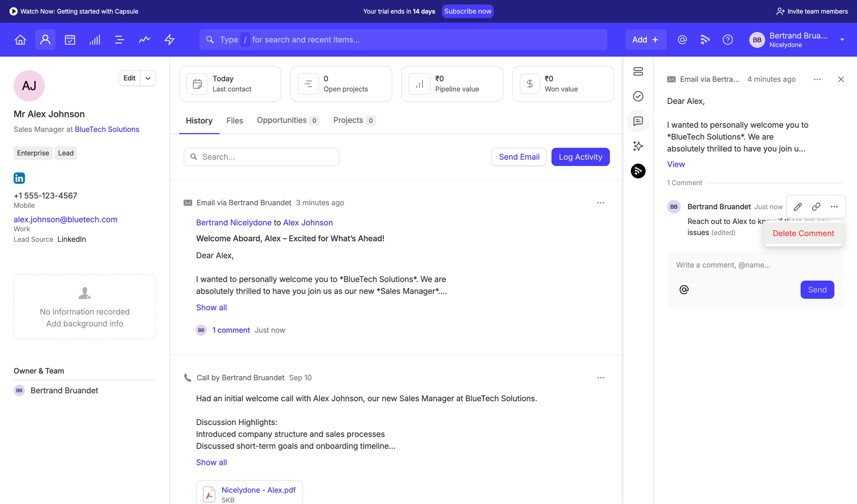
Task: Open the Help question mark icon
Action: tap(728, 40)
